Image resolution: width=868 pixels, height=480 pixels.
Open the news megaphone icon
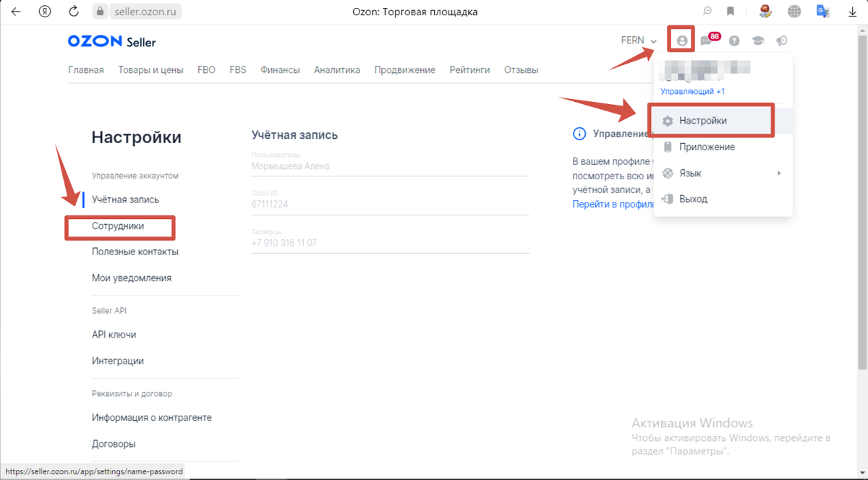pos(781,41)
